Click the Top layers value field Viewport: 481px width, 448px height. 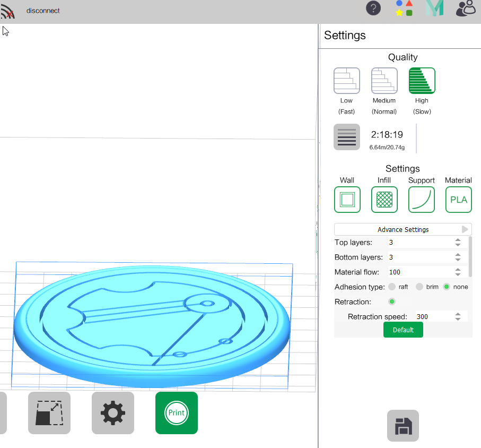coord(420,242)
